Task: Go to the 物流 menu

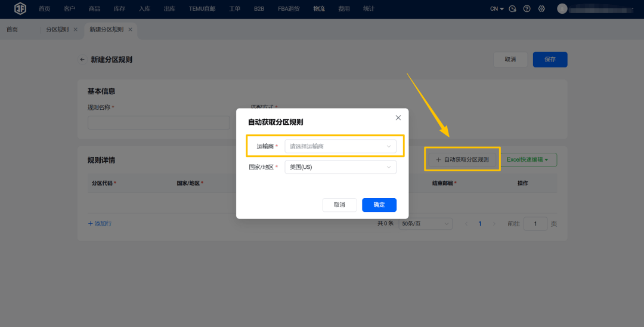Action: 319,9
